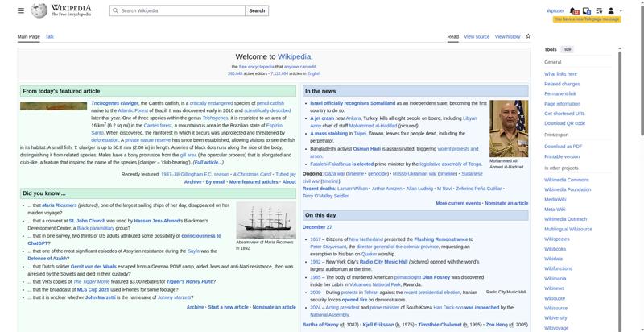The height and width of the screenshot is (332, 644).
Task: Open the Wptuser username link
Action: click(555, 11)
